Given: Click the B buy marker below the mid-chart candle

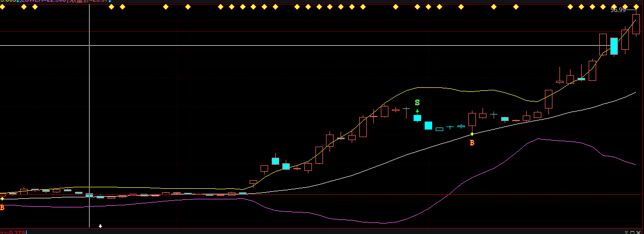Looking at the screenshot, I should [472, 143].
